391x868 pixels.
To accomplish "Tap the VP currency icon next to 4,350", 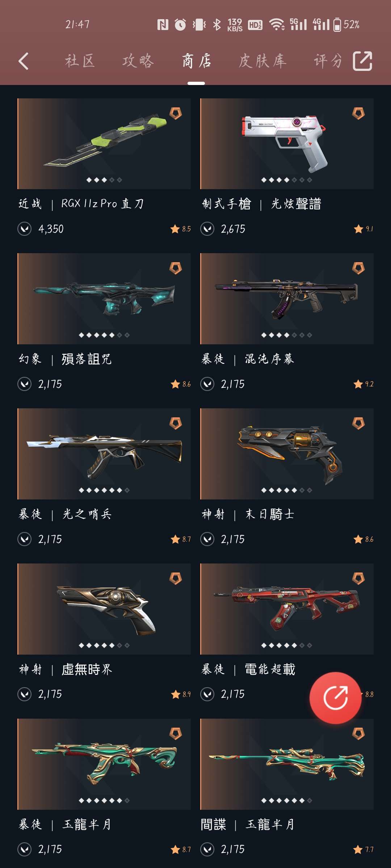I will pos(25,229).
